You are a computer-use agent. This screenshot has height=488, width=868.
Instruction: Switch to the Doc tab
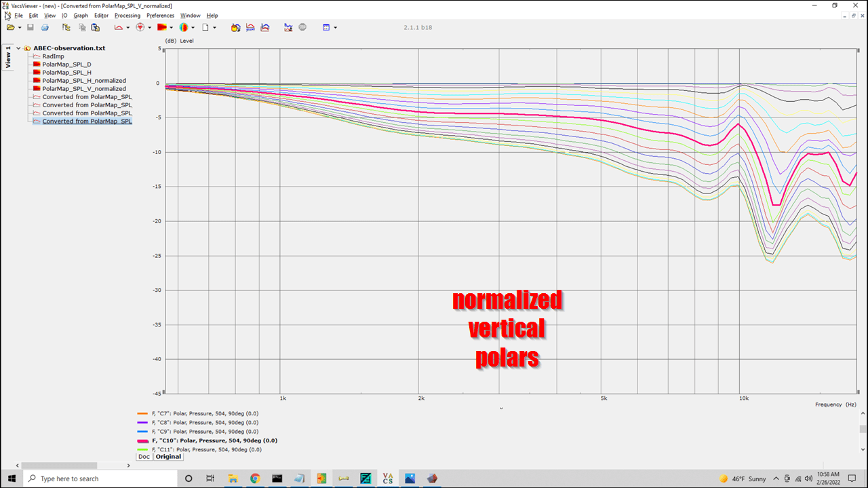coord(144,457)
